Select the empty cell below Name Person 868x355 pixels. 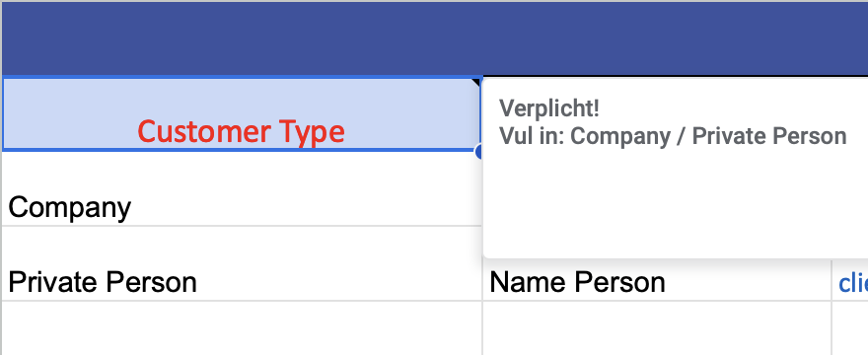pyautogui.click(x=657, y=328)
